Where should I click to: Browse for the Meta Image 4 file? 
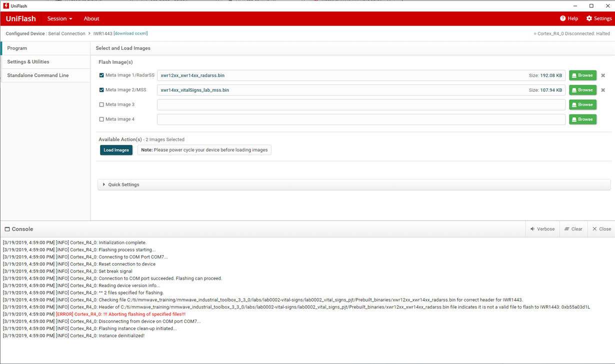pyautogui.click(x=582, y=119)
